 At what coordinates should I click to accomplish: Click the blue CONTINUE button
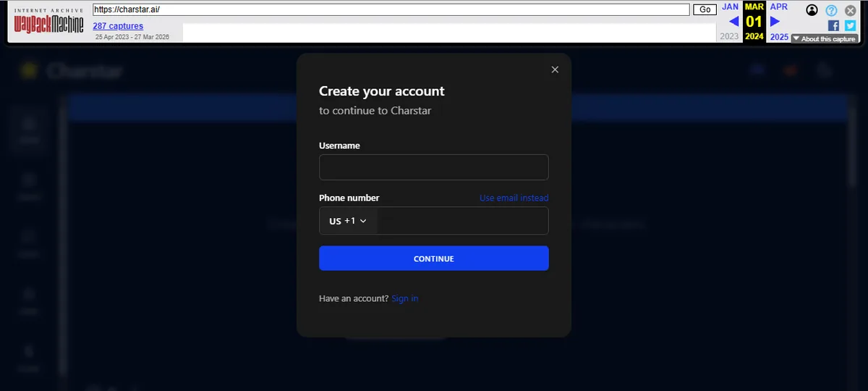[x=434, y=258]
